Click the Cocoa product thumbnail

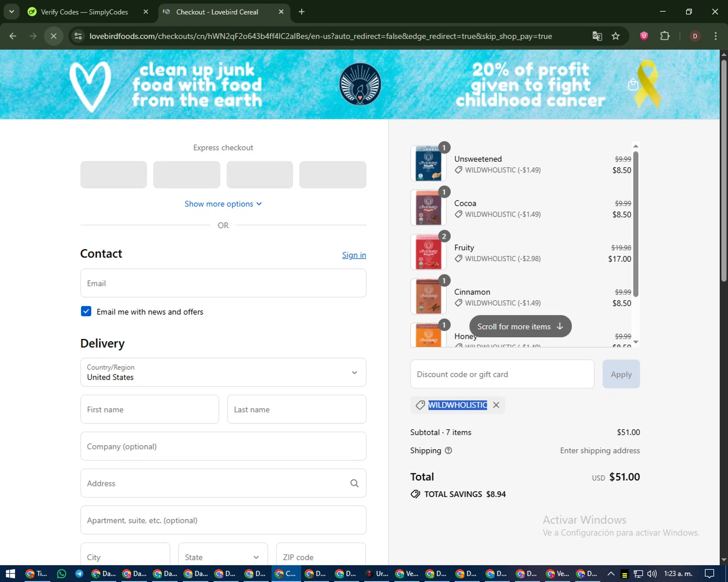coord(428,208)
